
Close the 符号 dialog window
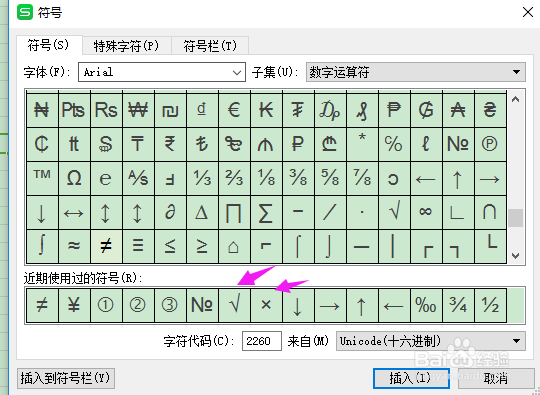tap(528, 12)
